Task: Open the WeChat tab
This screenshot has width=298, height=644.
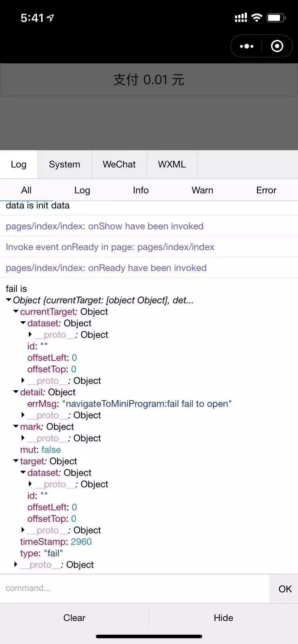Action: (x=119, y=164)
